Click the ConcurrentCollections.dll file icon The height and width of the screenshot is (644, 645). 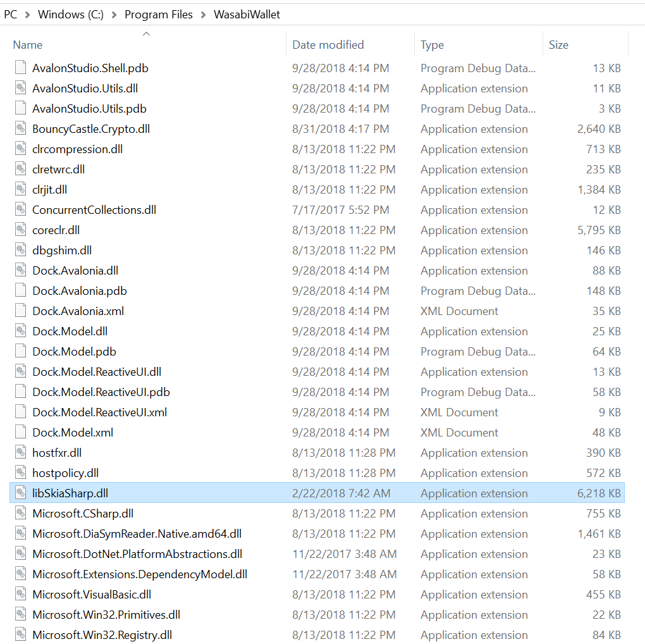point(21,209)
